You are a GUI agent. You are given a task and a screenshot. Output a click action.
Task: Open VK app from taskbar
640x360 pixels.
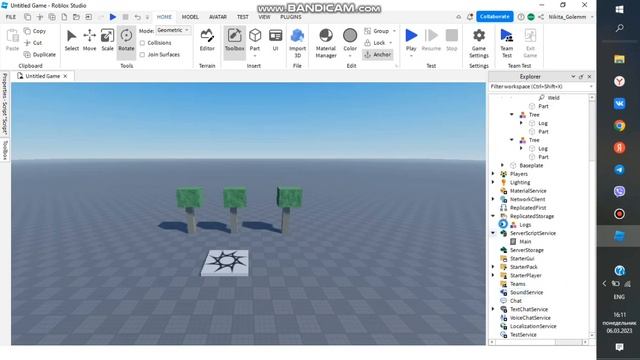(x=619, y=104)
